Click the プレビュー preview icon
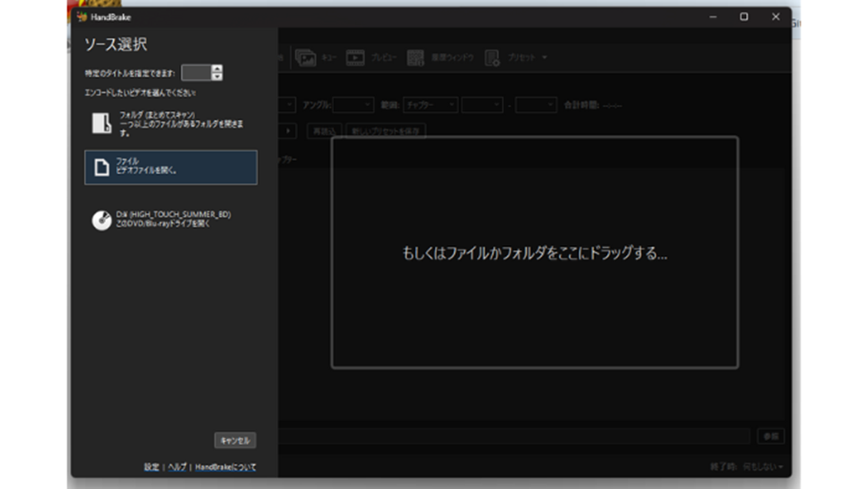The width and height of the screenshot is (868, 489). (355, 58)
